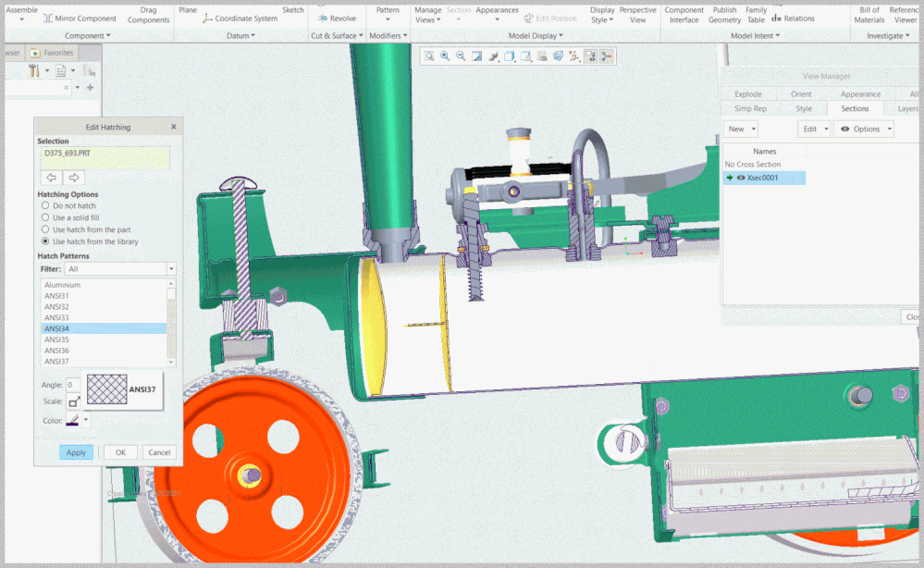Click Cancel in Edit Hatching dialog
The width and height of the screenshot is (924, 568).
pyautogui.click(x=159, y=452)
